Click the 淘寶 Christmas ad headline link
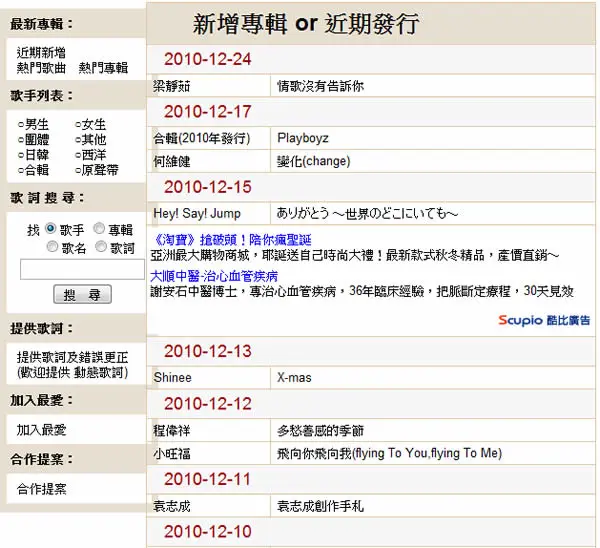The width and height of the screenshot is (600, 548). click(x=231, y=240)
